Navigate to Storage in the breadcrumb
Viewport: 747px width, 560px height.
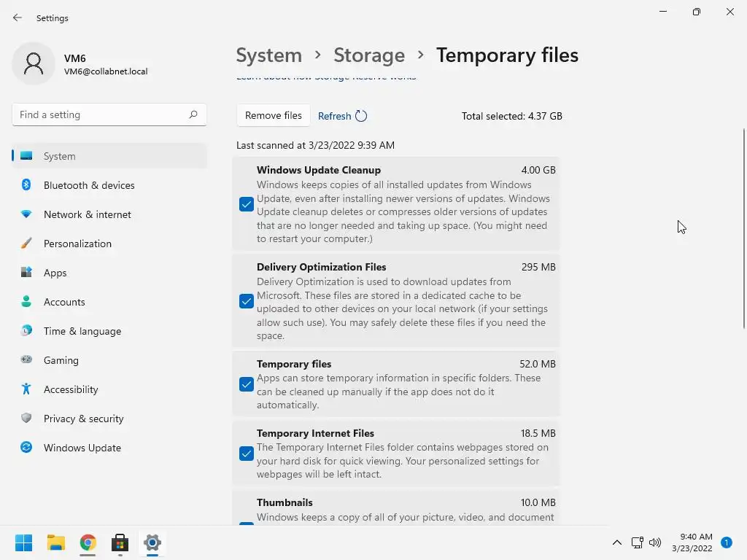coord(369,55)
